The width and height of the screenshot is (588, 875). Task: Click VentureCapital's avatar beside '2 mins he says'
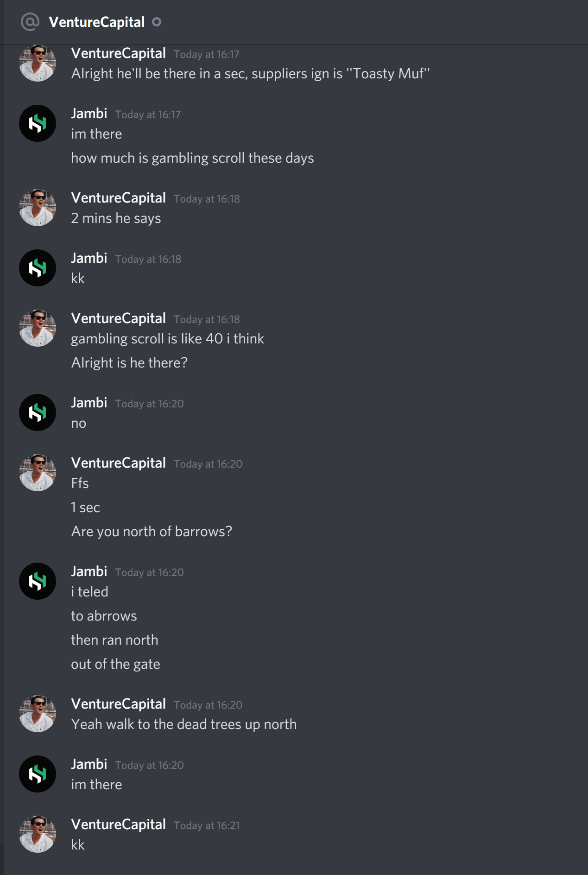tap(38, 208)
